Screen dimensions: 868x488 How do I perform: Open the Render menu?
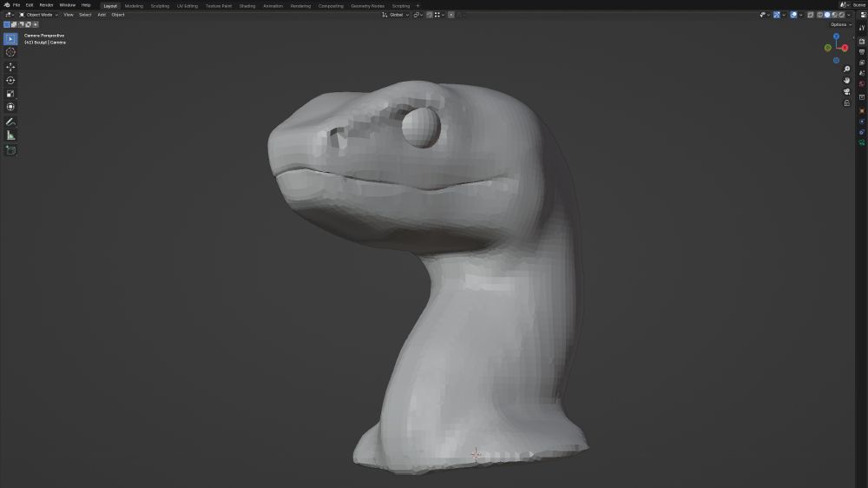[46, 5]
